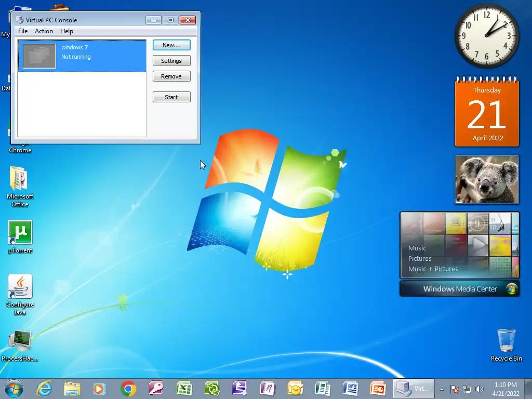Open Microsoft OneNote from the taskbar
Screen dimensions: 532x399
268,389
